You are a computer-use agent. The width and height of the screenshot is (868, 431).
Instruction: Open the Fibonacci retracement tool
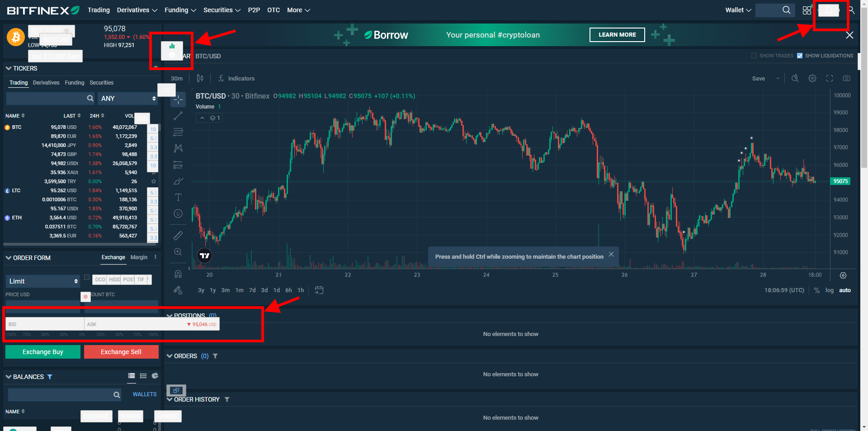pos(178,132)
